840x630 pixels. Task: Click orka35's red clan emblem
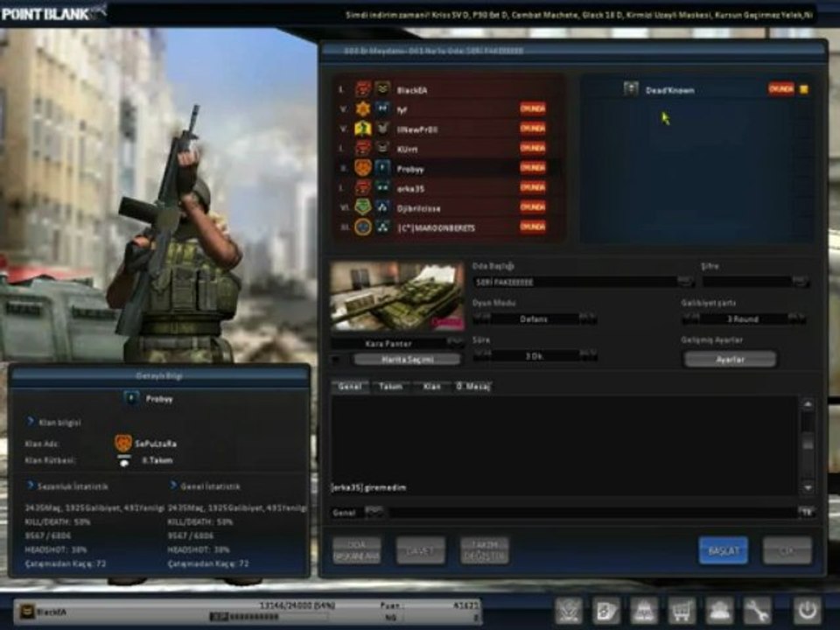[x=362, y=188]
